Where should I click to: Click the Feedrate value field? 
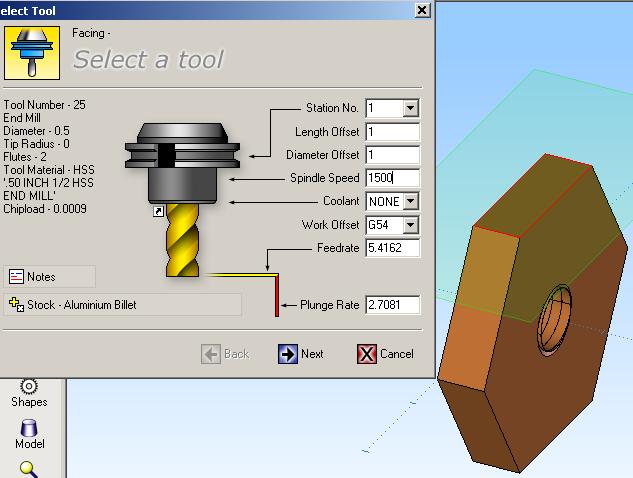click(x=392, y=248)
